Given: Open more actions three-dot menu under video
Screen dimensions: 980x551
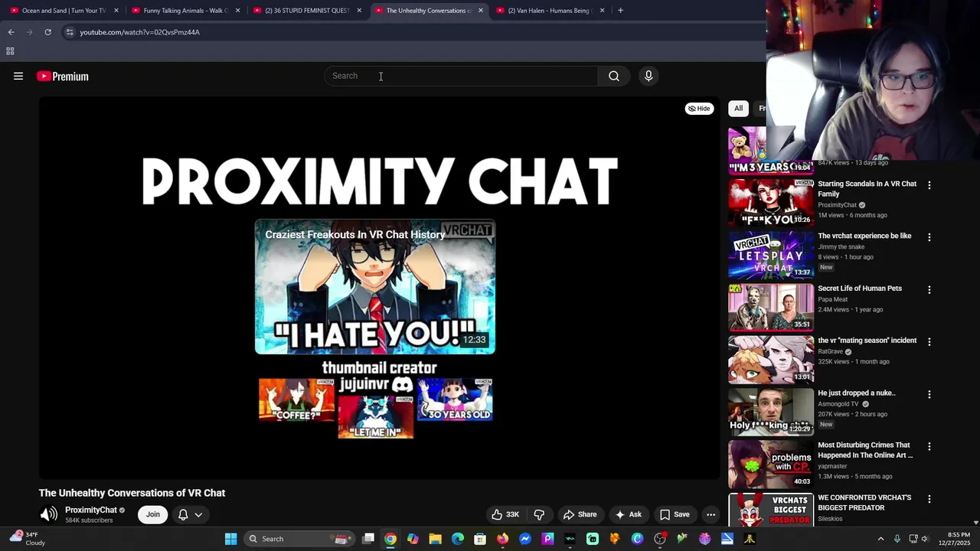Looking at the screenshot, I should tap(710, 514).
